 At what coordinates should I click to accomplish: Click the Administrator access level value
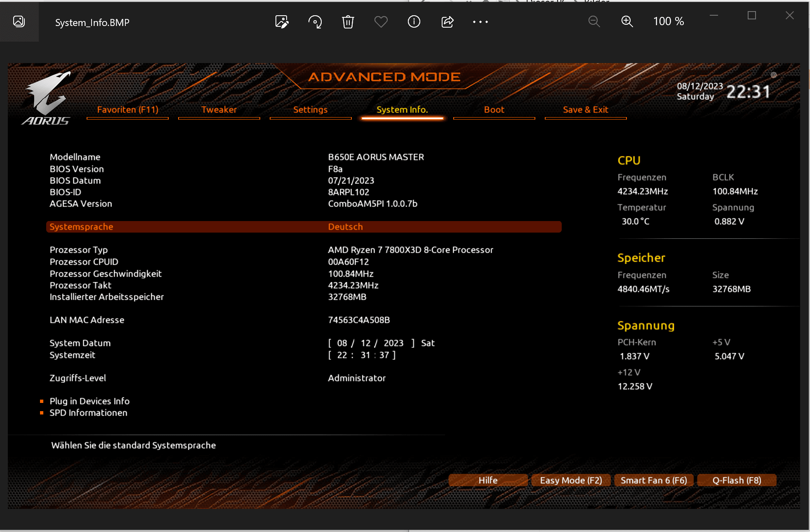tap(357, 378)
